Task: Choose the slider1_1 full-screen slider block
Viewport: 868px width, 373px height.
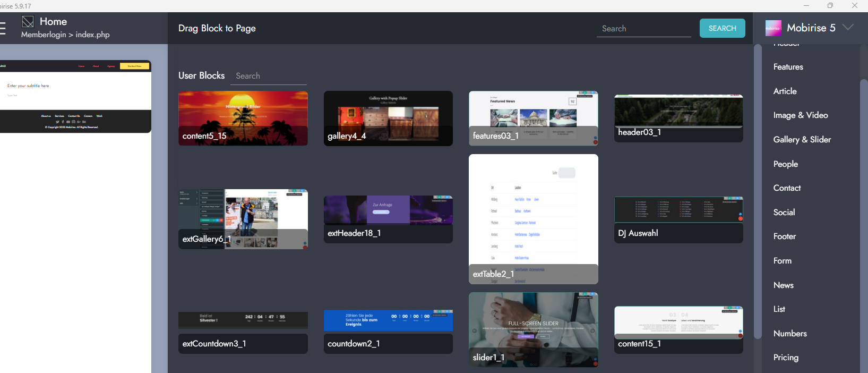Action: click(533, 329)
